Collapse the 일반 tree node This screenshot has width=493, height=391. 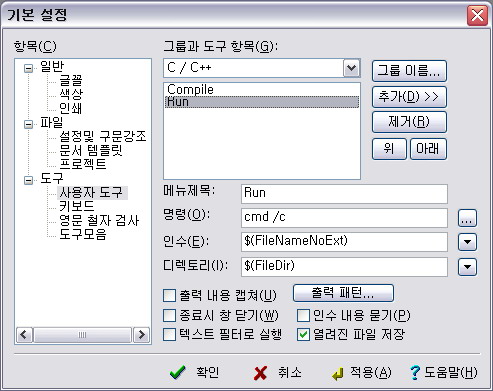(x=29, y=69)
